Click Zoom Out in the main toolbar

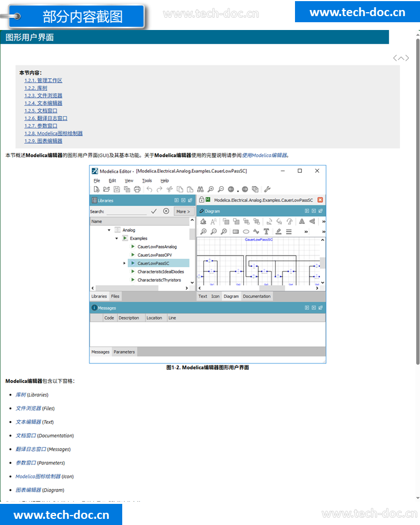(221, 189)
